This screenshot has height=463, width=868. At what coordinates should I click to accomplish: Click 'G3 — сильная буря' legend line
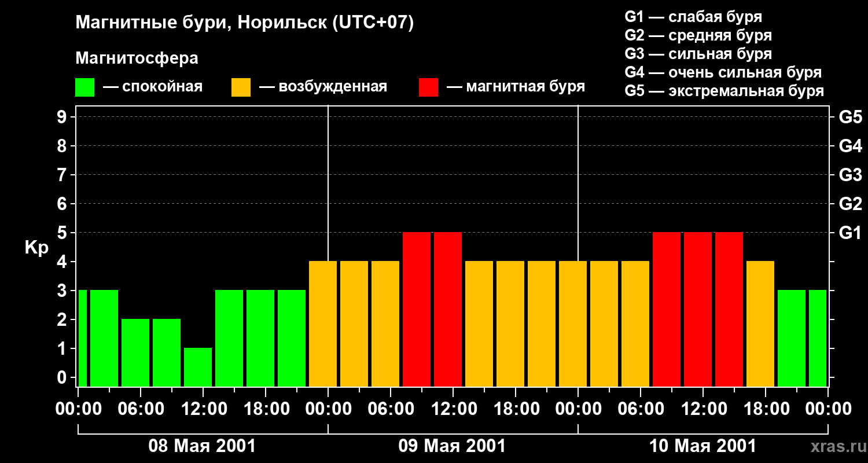click(698, 54)
